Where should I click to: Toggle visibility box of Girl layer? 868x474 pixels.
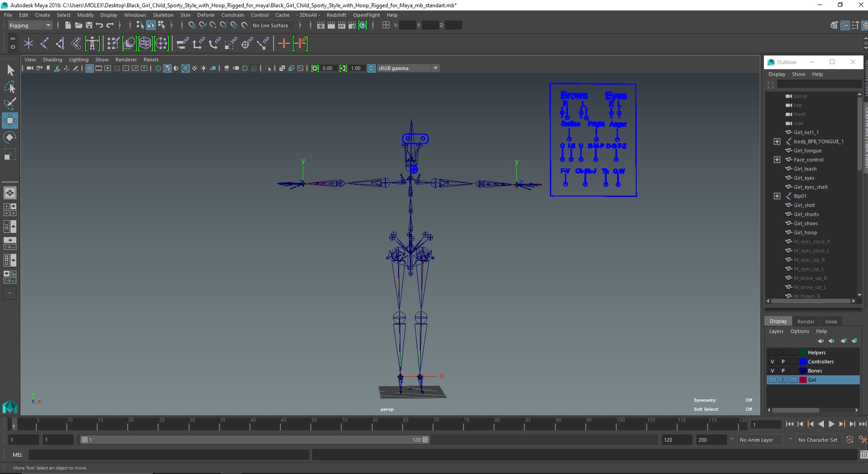click(x=772, y=380)
